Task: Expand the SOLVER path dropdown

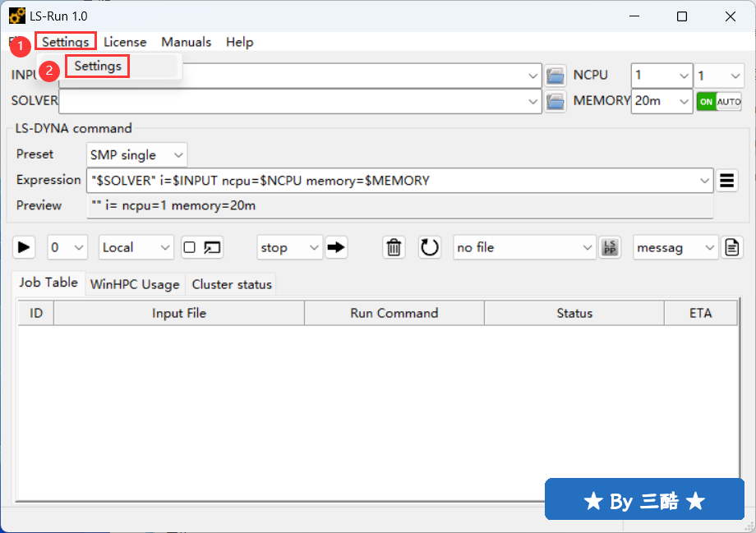Action: coord(532,101)
